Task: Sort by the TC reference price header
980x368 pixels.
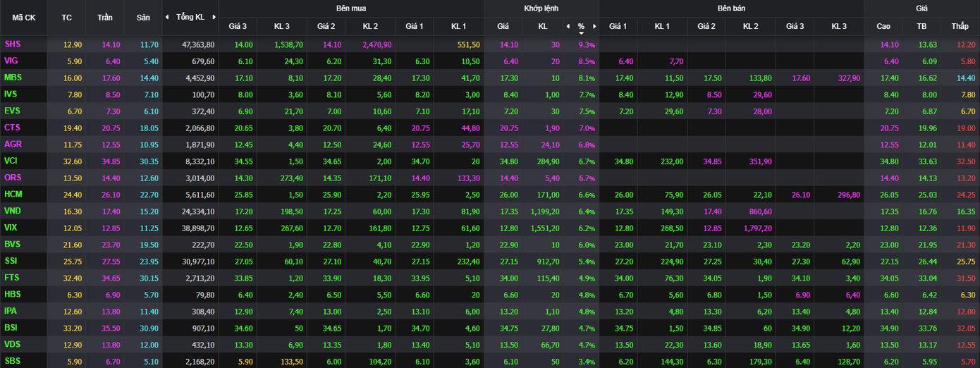Action: point(67,18)
